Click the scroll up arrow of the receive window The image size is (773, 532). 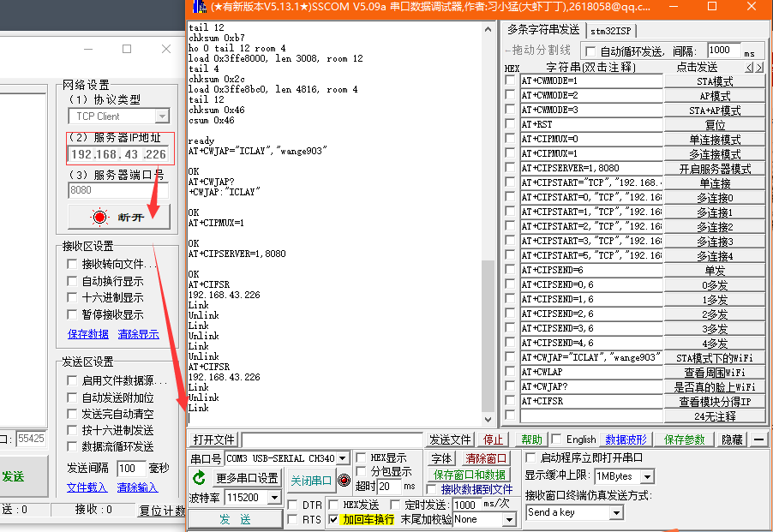488,29
